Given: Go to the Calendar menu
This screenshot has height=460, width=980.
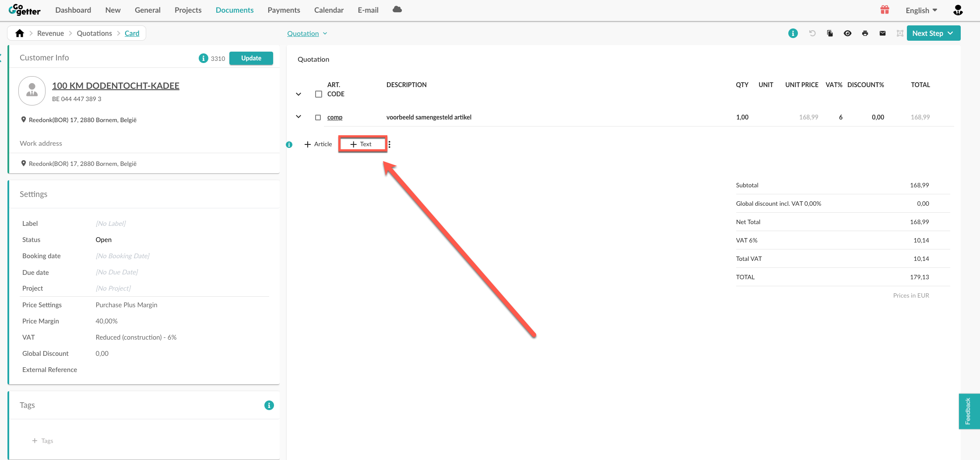Looking at the screenshot, I should click(x=329, y=10).
